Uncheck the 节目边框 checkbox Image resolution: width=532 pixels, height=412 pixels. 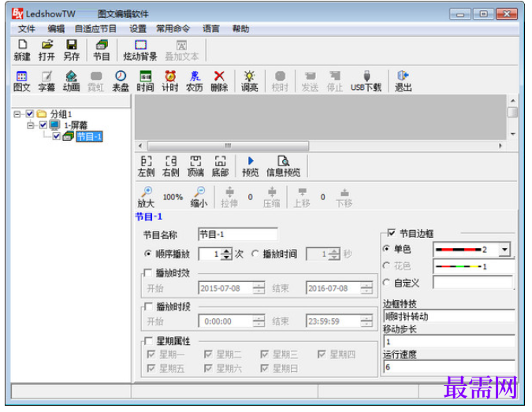(391, 233)
